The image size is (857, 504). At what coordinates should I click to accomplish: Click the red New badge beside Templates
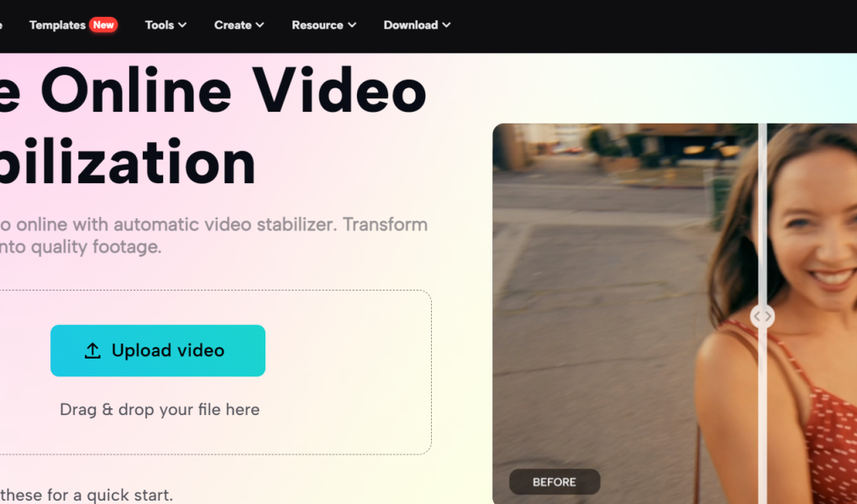[x=103, y=24]
